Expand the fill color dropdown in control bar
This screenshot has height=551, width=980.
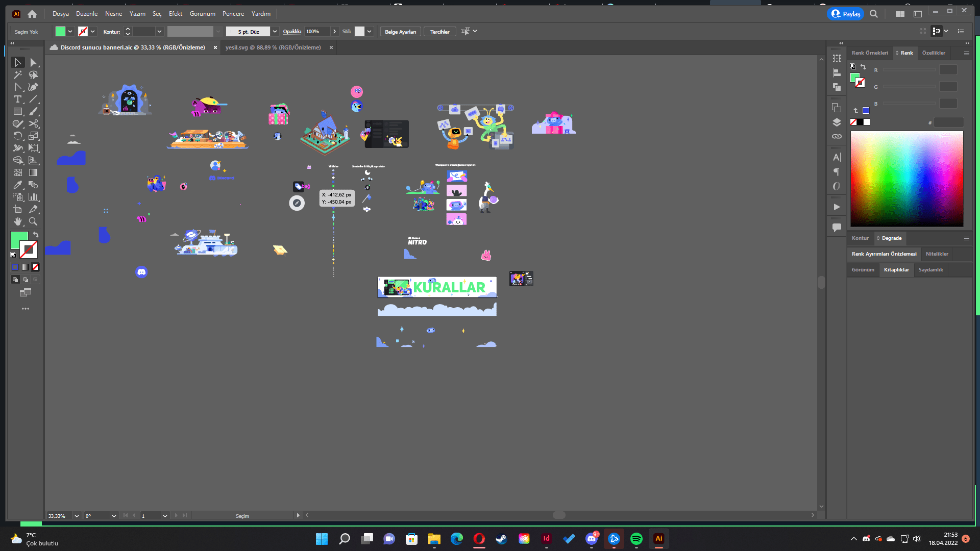point(70,32)
